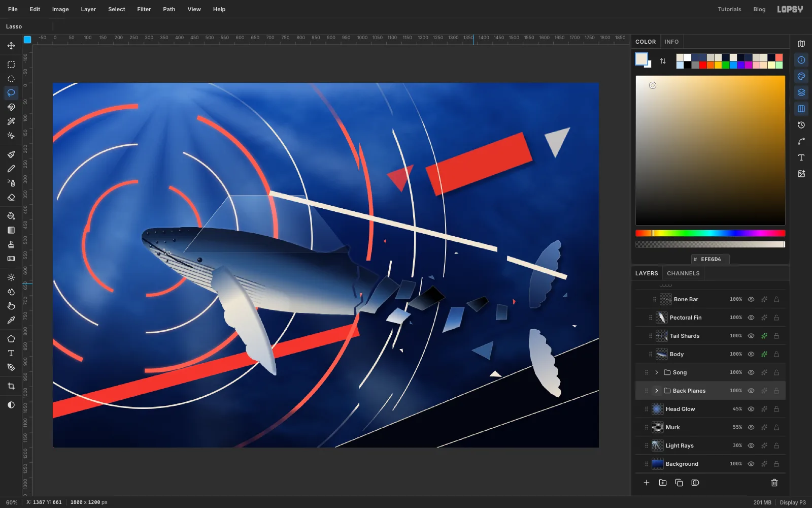
Task: Select the Paint Bucket tool
Action: coord(11,216)
